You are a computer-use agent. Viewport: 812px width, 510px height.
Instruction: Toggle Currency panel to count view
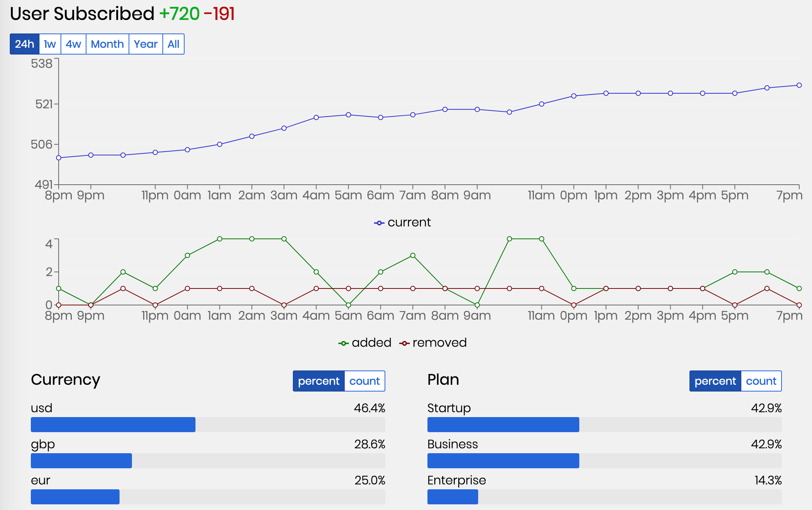[x=364, y=381]
